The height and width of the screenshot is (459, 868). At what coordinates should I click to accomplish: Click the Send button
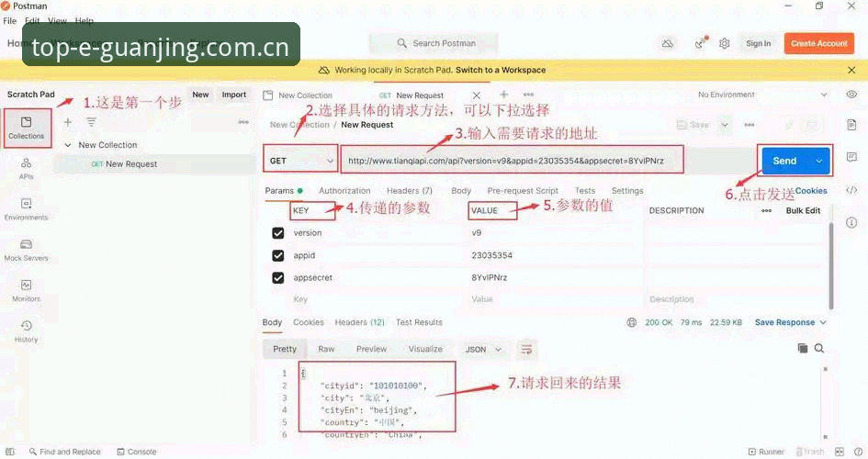click(785, 161)
